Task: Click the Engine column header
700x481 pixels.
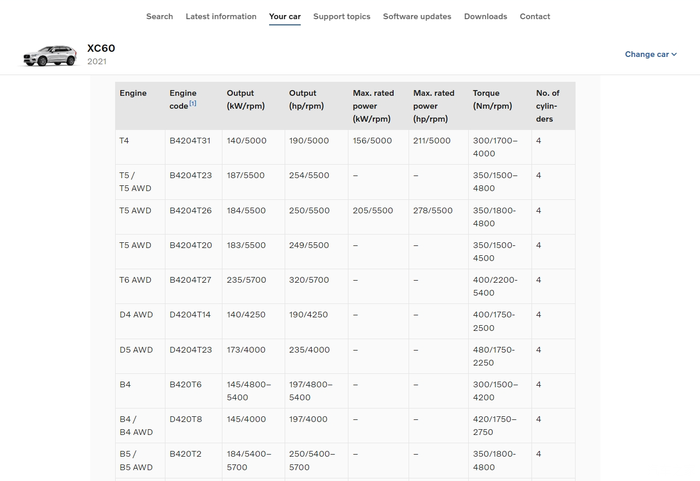Action: [x=133, y=93]
